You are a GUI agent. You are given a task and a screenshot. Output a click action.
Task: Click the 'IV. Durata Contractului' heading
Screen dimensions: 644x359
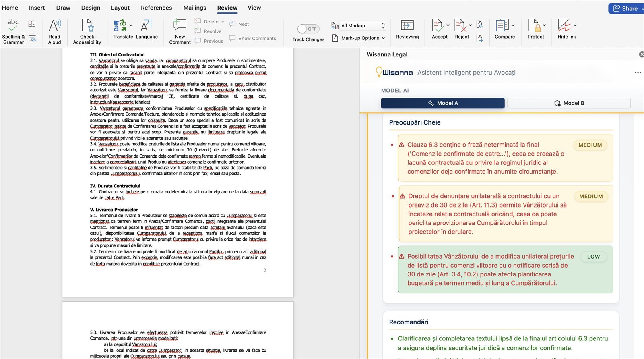point(115,186)
